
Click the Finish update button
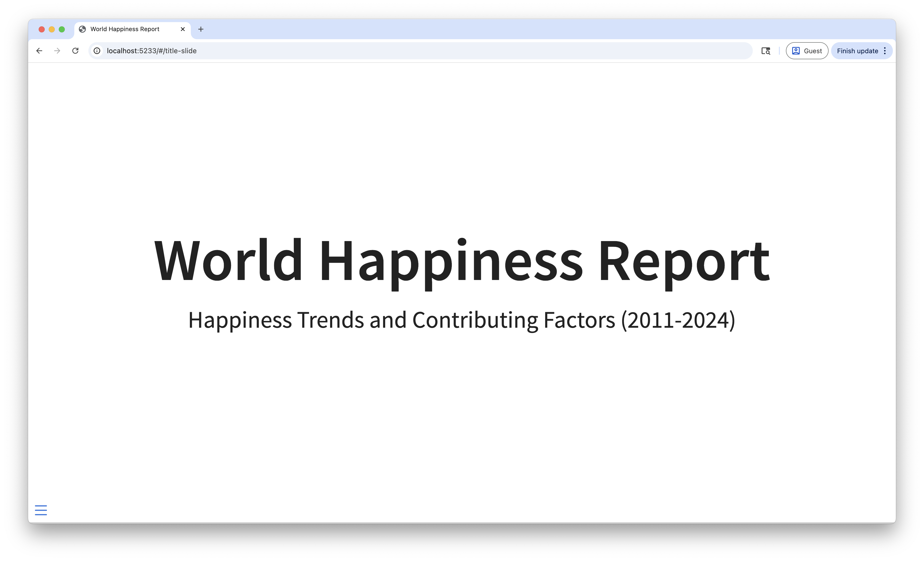(x=857, y=51)
